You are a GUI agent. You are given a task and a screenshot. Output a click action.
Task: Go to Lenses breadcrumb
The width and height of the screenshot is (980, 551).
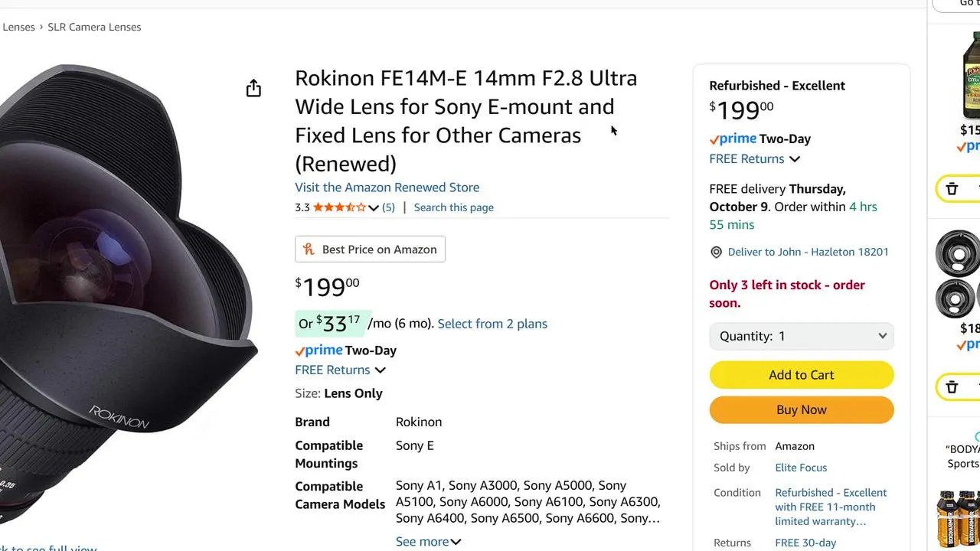click(18, 28)
